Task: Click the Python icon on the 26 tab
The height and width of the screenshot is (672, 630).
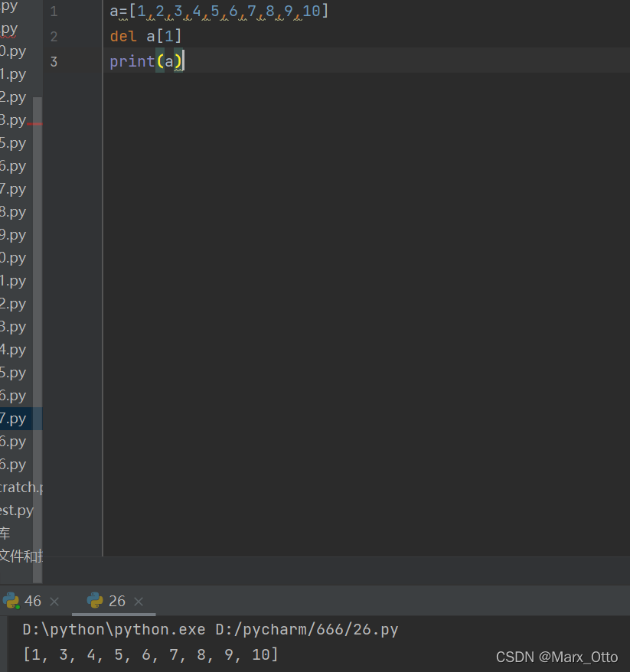Action: point(95,601)
